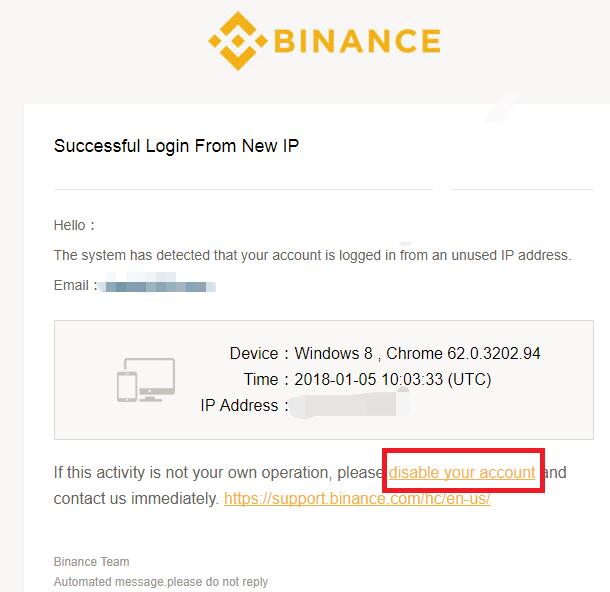Click the 'Binance Team' signature
This screenshot has width=610, height=592.
[91, 562]
